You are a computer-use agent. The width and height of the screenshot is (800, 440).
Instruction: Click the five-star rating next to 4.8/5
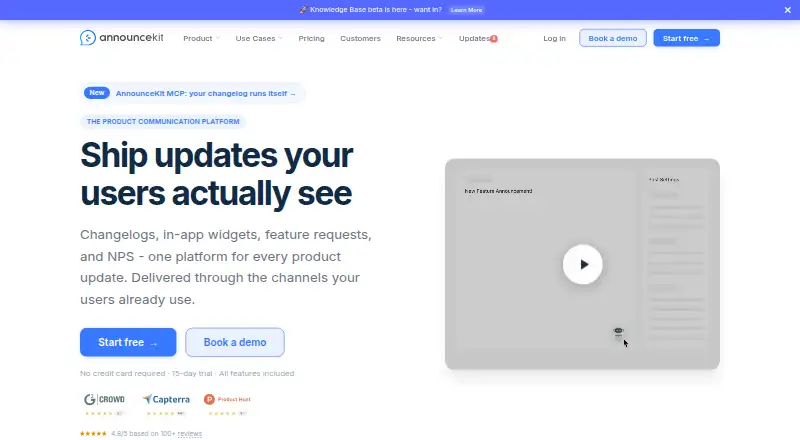point(93,433)
